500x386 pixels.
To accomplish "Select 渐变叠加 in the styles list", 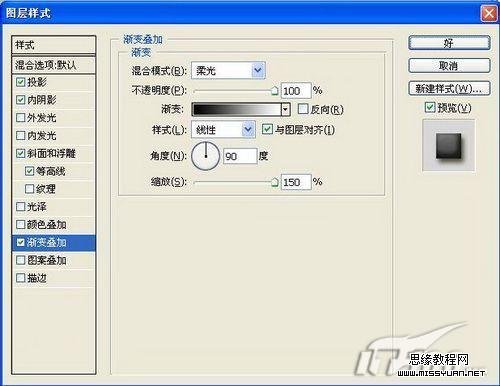I will point(54,243).
